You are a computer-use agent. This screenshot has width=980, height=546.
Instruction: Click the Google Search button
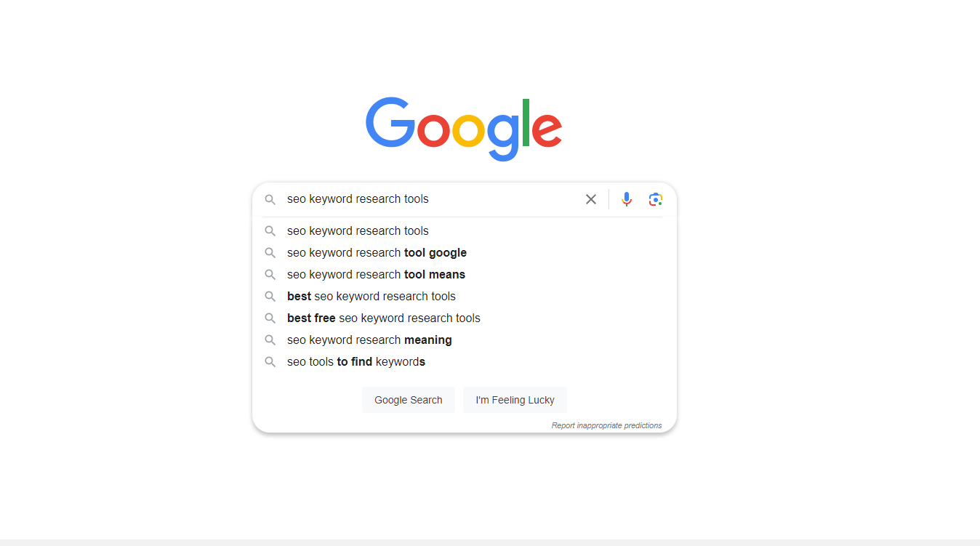pos(408,399)
